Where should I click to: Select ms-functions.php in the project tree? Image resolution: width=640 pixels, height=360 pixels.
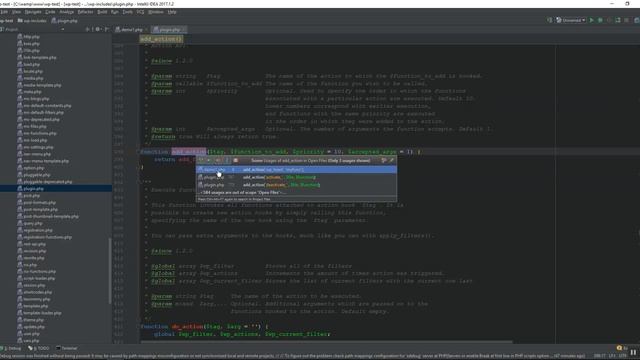[x=37, y=133]
